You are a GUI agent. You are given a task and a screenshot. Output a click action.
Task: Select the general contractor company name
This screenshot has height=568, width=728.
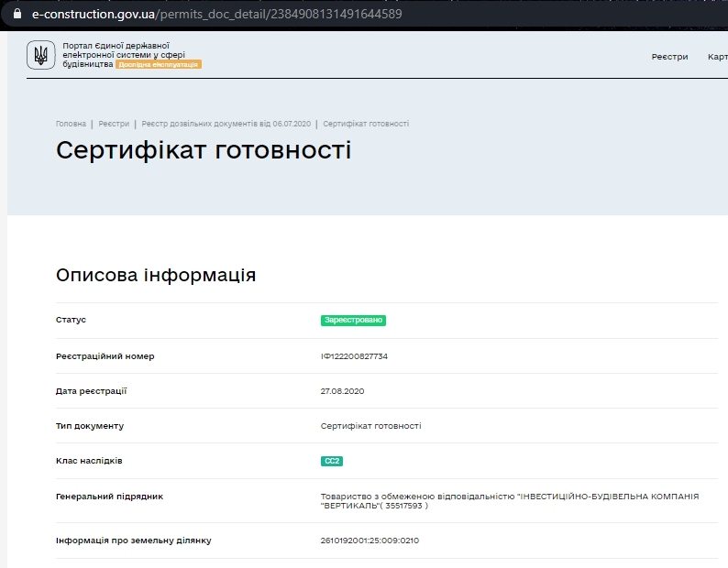pyautogui.click(x=510, y=501)
